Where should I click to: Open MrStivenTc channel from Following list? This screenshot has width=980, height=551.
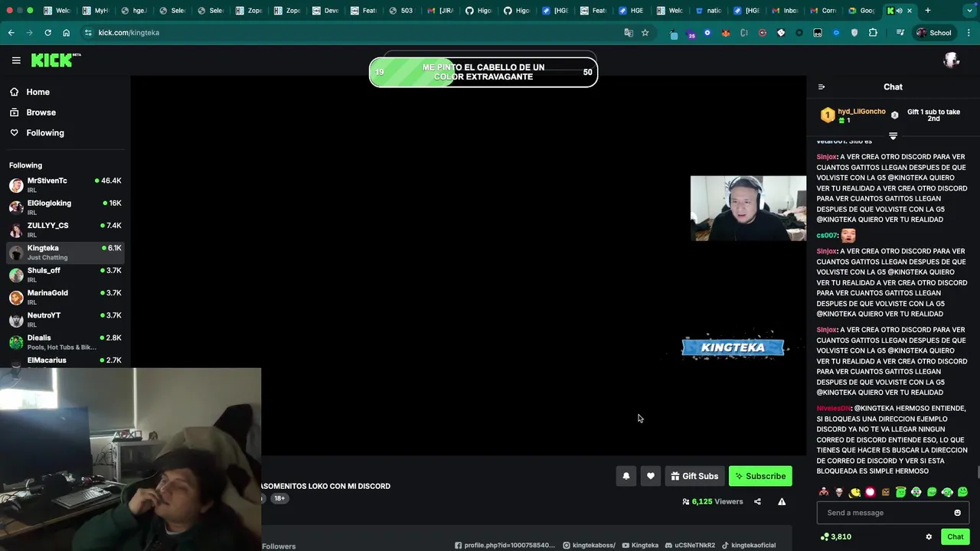point(65,184)
